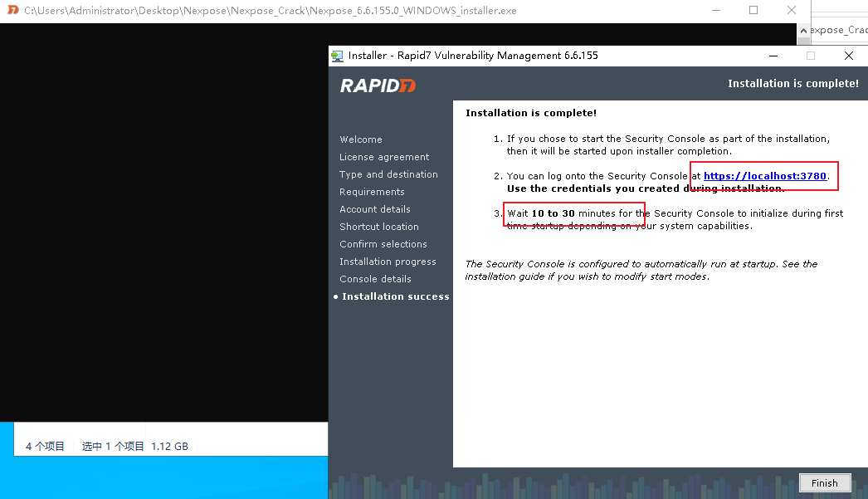Maximize the console installer.exe window

[x=753, y=11]
